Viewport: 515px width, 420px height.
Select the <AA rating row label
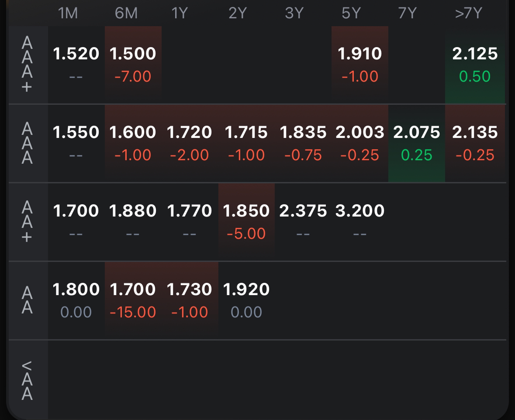pyautogui.click(x=27, y=380)
